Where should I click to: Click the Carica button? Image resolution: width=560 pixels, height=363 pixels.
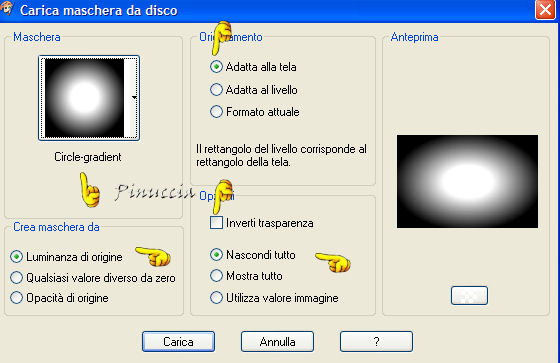178,342
